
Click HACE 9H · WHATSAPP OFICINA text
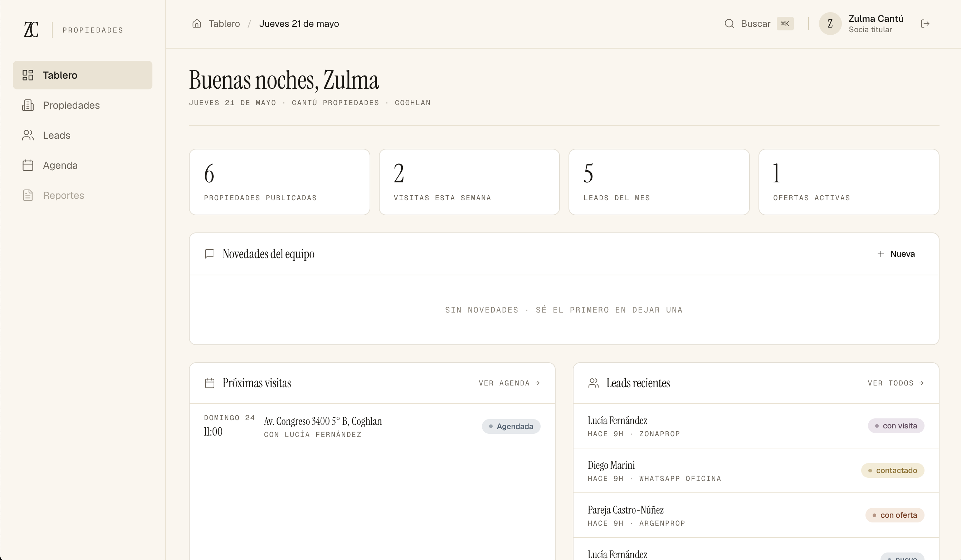pos(654,478)
